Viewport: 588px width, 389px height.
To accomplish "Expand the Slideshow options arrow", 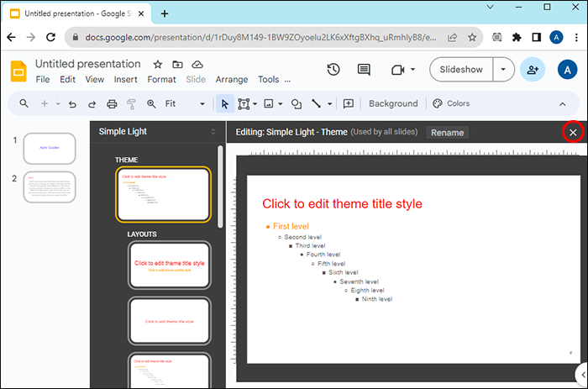I will [x=503, y=70].
